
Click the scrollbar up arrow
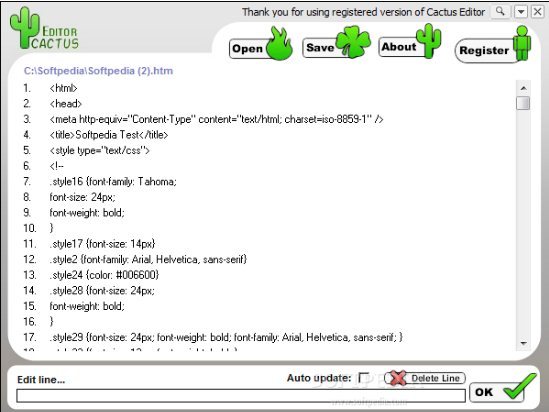[523, 88]
